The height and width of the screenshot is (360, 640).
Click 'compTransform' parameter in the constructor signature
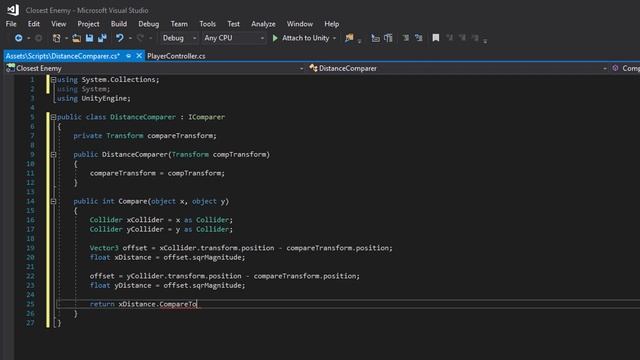(x=239, y=155)
